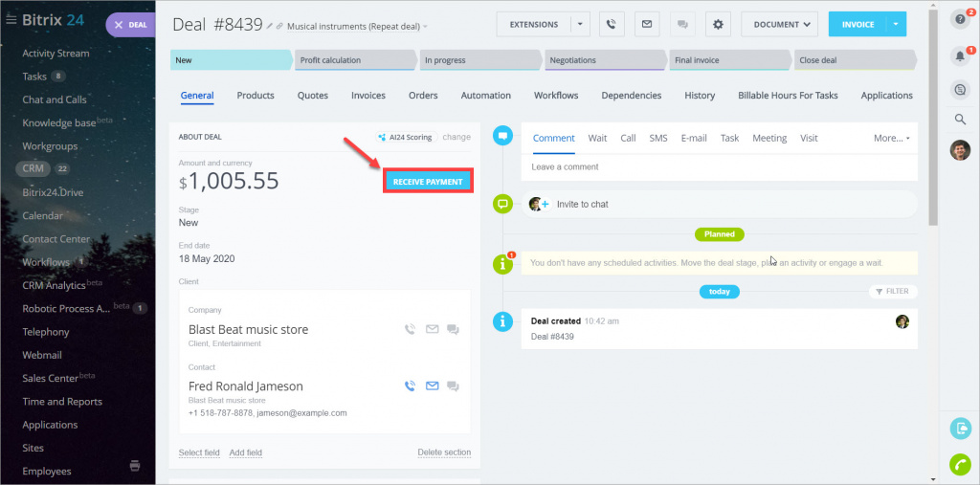The width and height of the screenshot is (980, 485).
Task: Click the RECEIVE PAYMENT button
Action: (x=428, y=181)
